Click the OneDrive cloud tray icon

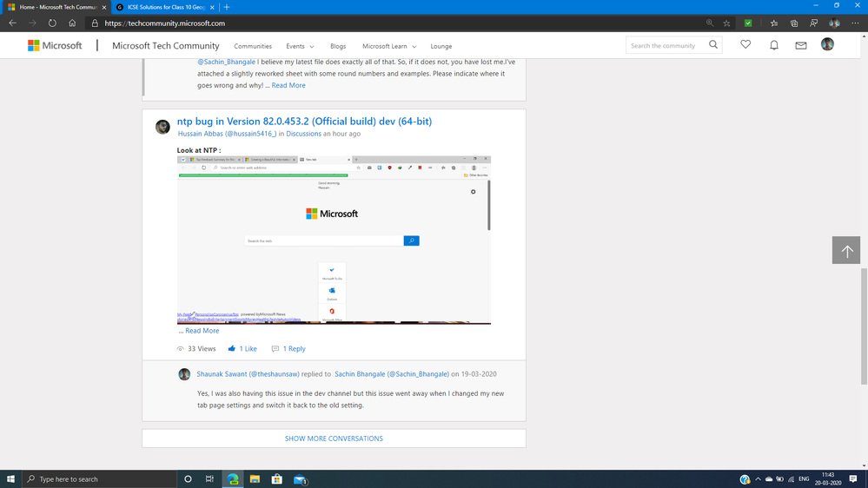pos(769,479)
